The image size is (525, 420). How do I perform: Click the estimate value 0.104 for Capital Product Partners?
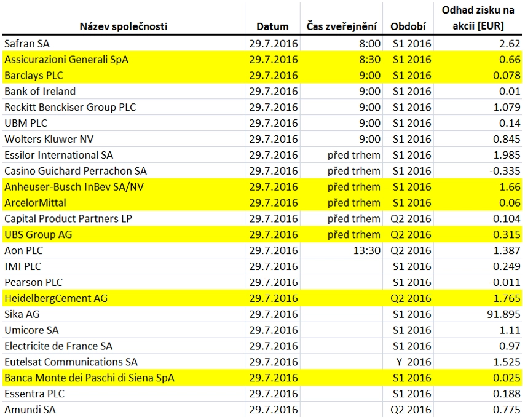pos(507,219)
